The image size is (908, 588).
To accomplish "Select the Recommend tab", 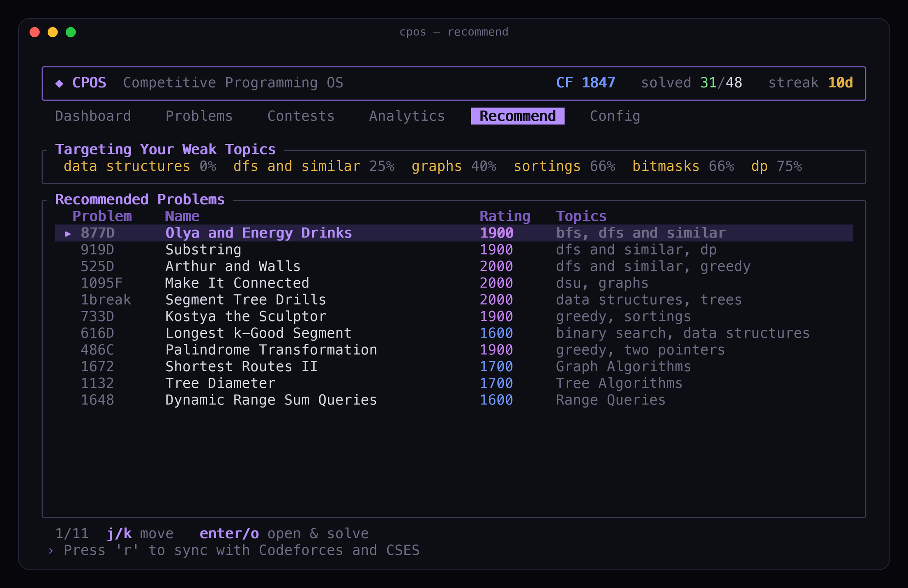I will pyautogui.click(x=518, y=116).
